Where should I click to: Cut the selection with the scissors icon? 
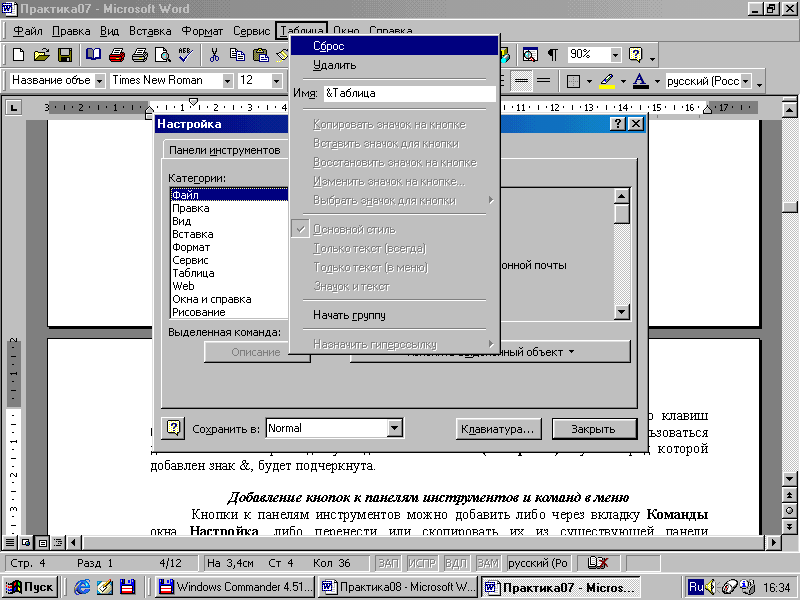click(214, 55)
